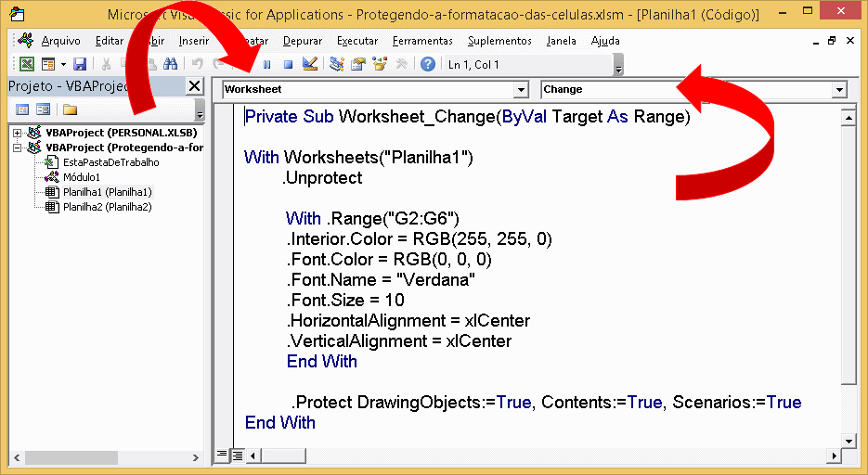Image resolution: width=868 pixels, height=475 pixels.
Task: Click code window scroll-up arrow
Action: [x=849, y=117]
